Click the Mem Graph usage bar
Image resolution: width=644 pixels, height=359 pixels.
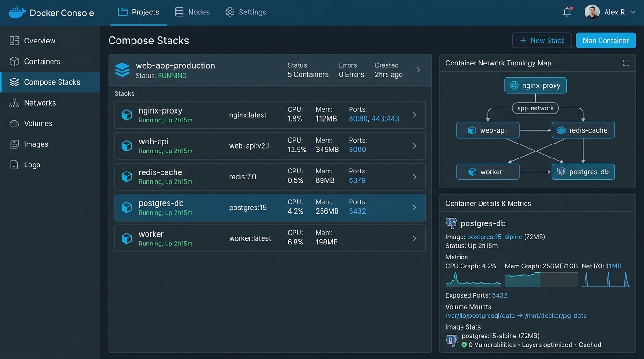[x=541, y=279]
